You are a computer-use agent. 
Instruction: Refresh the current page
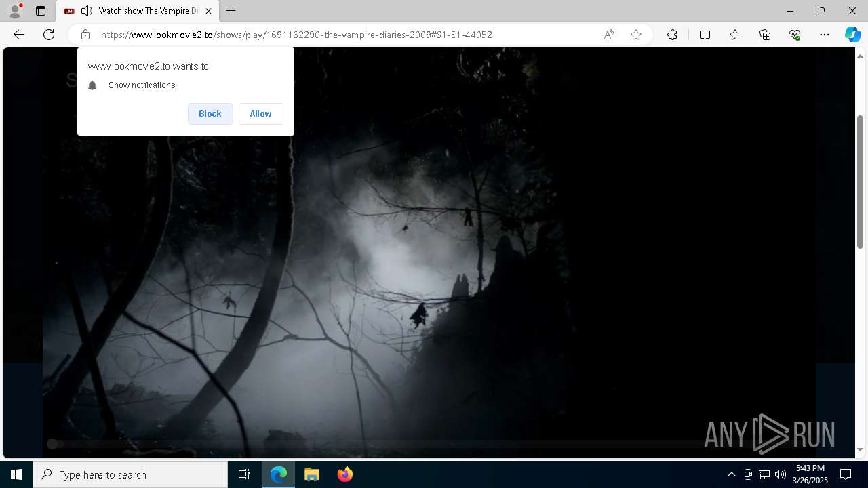pyautogui.click(x=49, y=35)
